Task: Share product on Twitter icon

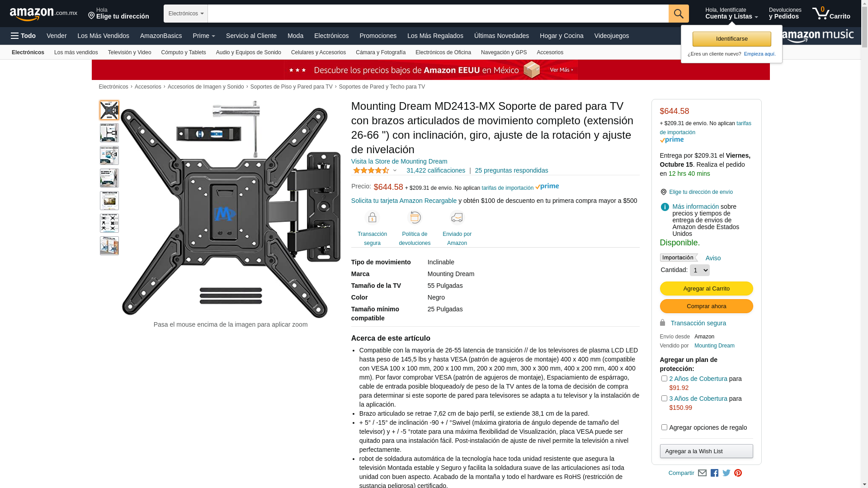Action: click(x=726, y=473)
